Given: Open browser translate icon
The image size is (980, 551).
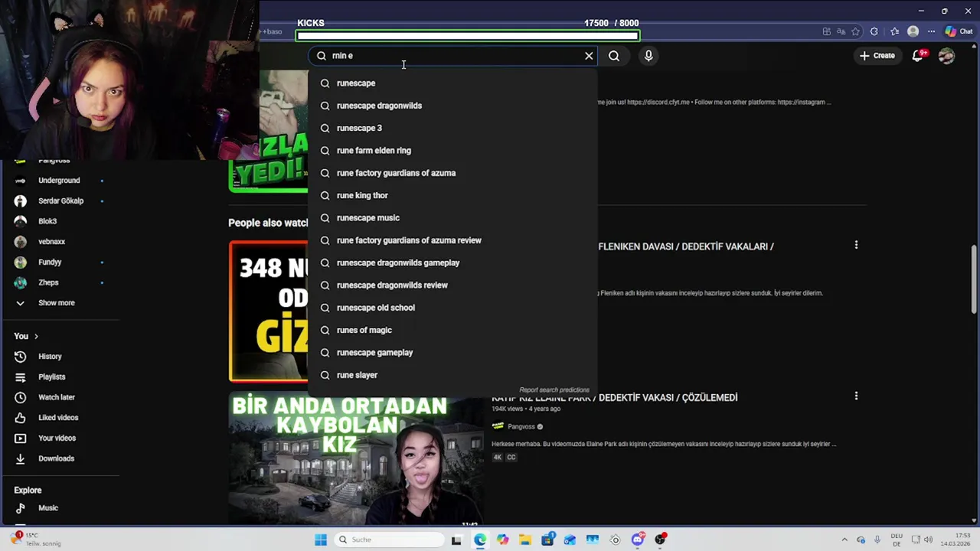Looking at the screenshot, I should 841,31.
